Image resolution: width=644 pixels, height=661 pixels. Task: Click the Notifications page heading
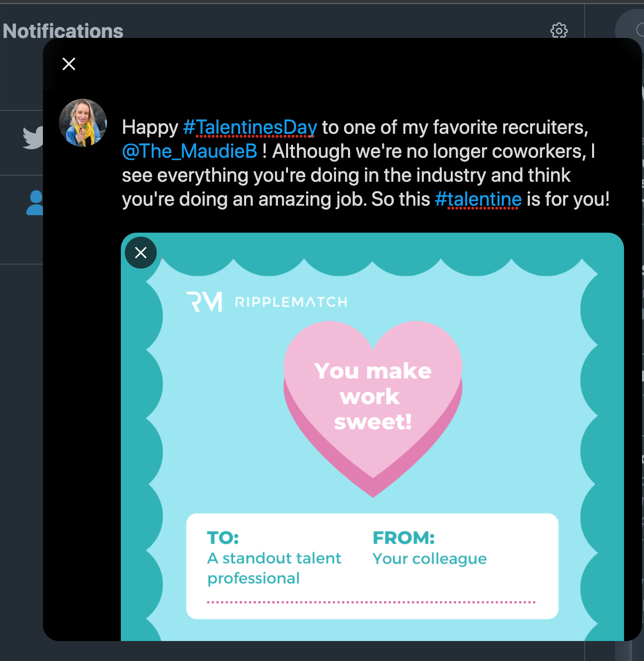(64, 31)
